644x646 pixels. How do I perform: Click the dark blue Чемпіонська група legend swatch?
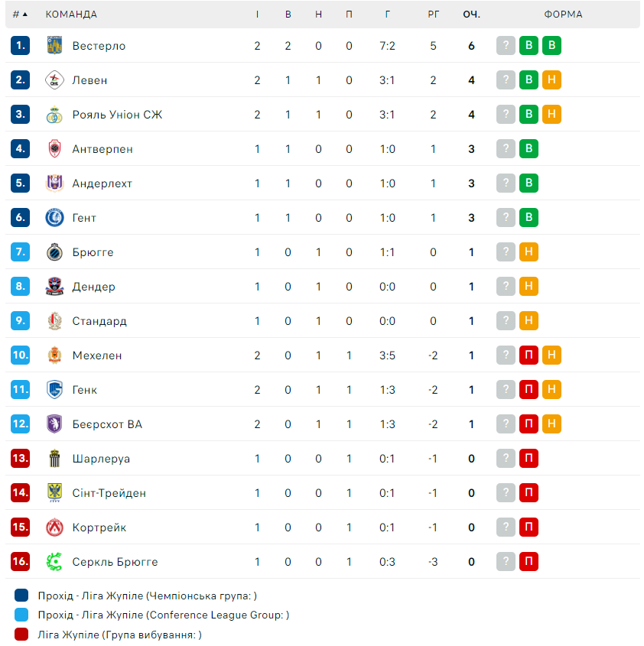(21, 596)
